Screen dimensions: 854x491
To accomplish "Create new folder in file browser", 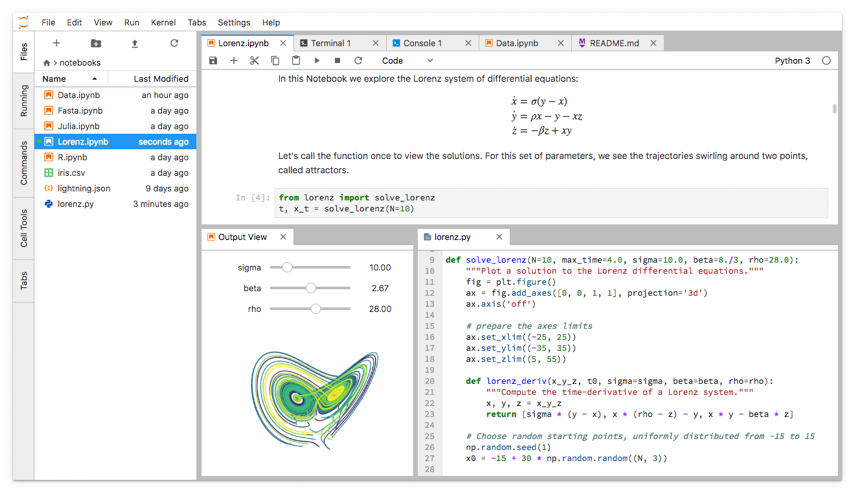I will click(x=96, y=43).
